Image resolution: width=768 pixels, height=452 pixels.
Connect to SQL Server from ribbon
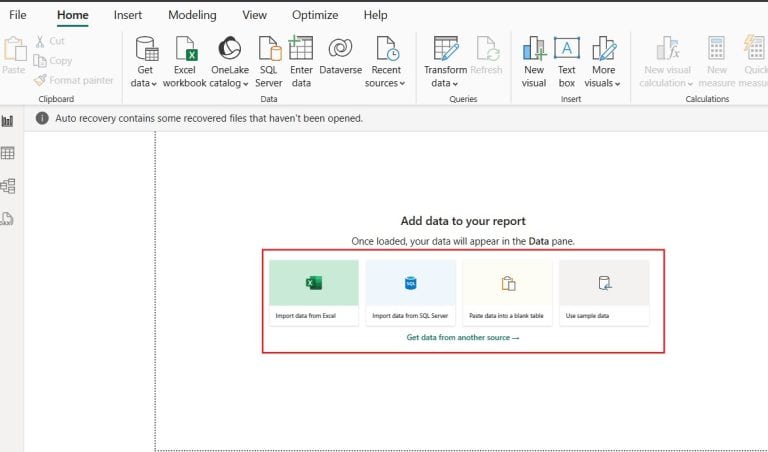pyautogui.click(x=269, y=62)
